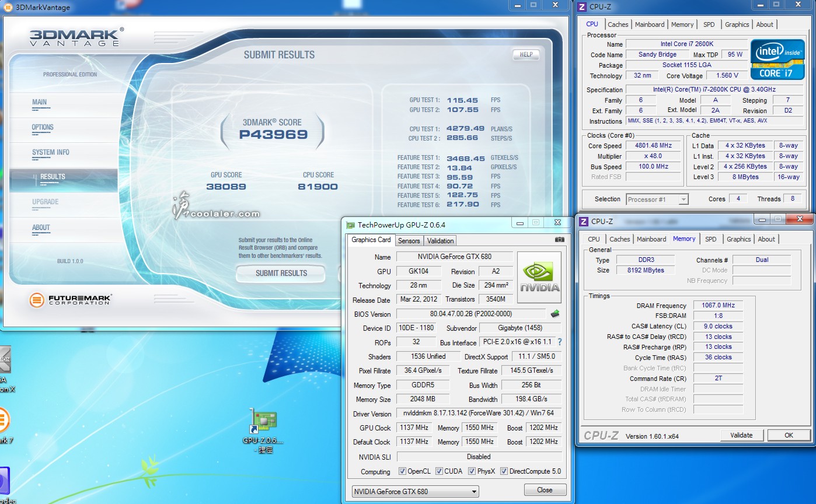Click the 3DMark Vantage title bar icon
816x504 pixels.
pyautogui.click(x=8, y=7)
